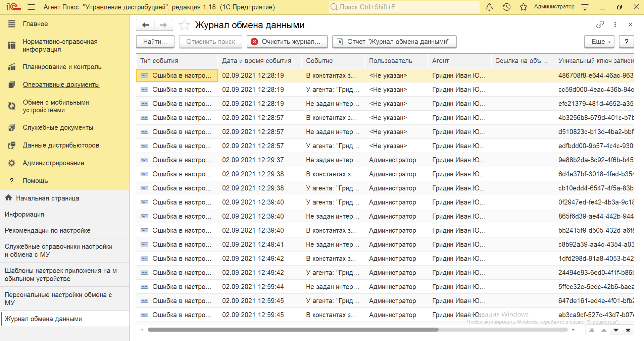Click the back navigation arrow

pyautogui.click(x=145, y=25)
